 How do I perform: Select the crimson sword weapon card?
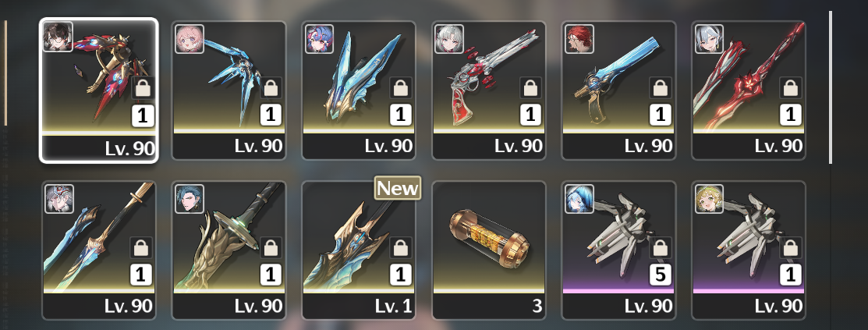click(749, 90)
